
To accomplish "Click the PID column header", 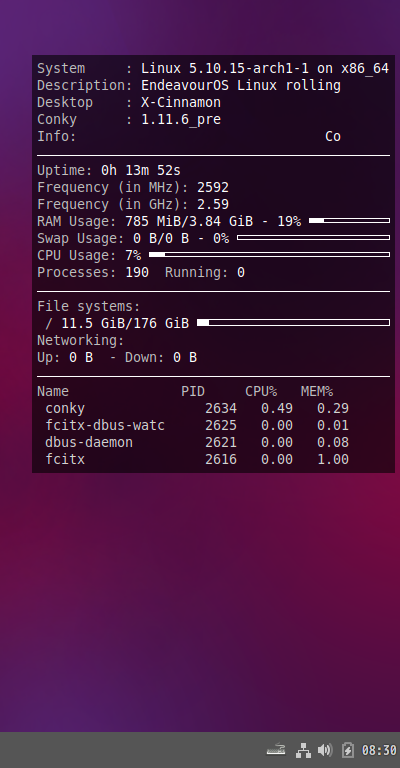I will (193, 391).
